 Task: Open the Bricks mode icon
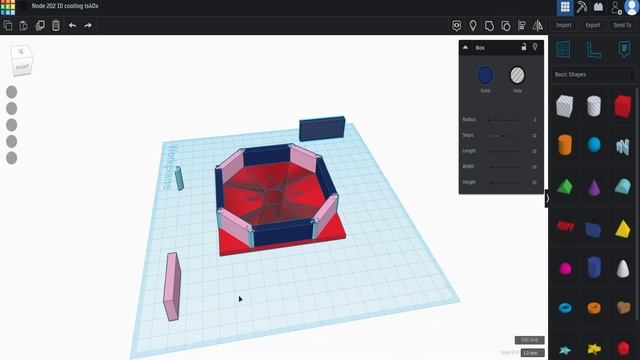tap(598, 7)
